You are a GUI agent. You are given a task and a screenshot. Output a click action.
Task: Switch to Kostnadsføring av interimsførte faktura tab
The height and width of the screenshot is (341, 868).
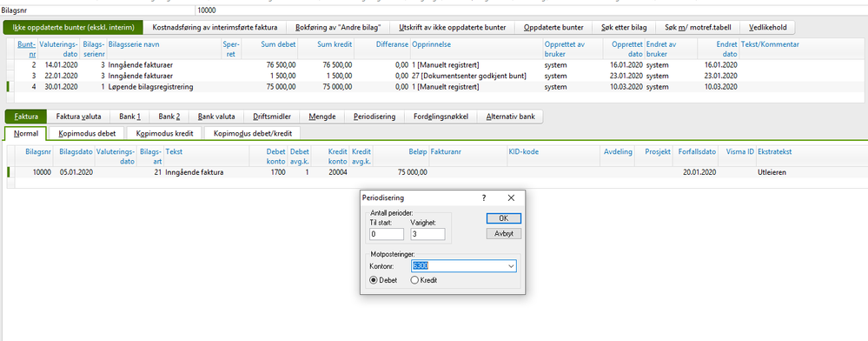click(215, 27)
